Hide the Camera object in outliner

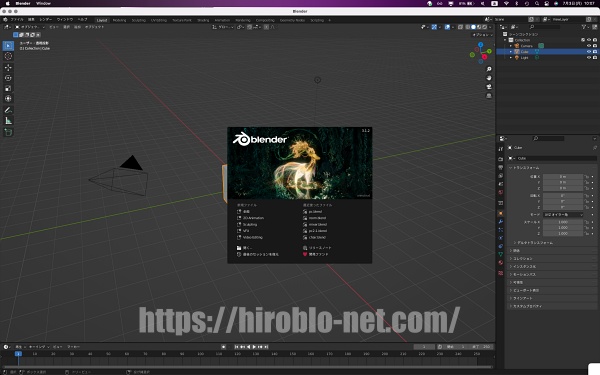coord(589,46)
